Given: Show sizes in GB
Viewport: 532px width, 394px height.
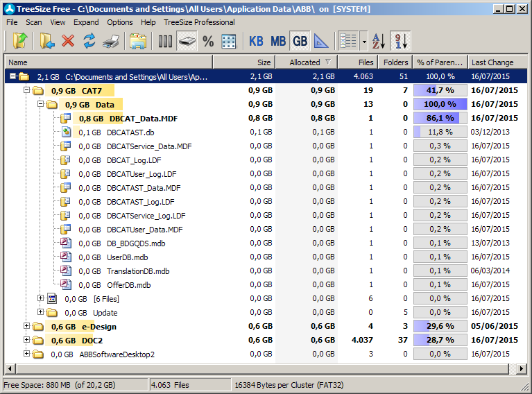Looking at the screenshot, I should (x=300, y=42).
